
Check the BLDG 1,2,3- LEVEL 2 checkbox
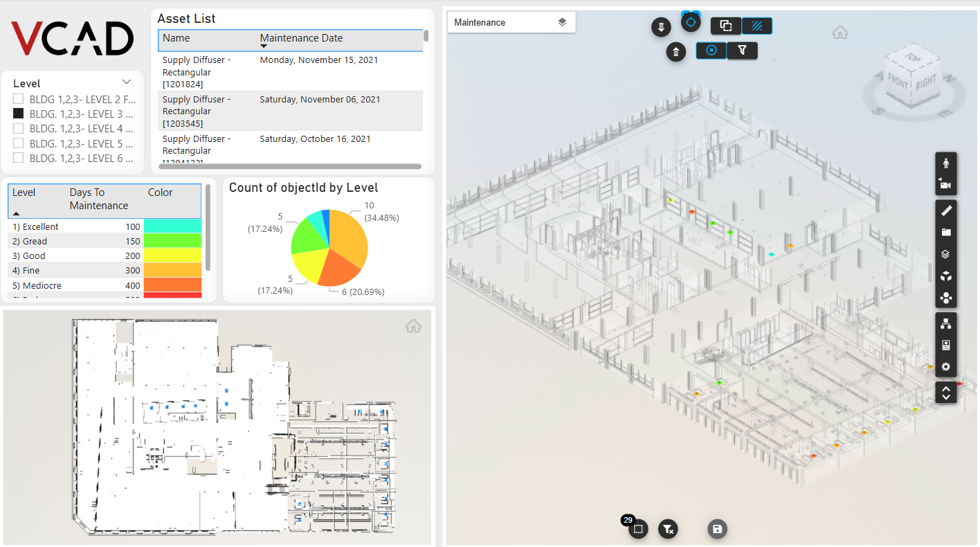[x=19, y=99]
